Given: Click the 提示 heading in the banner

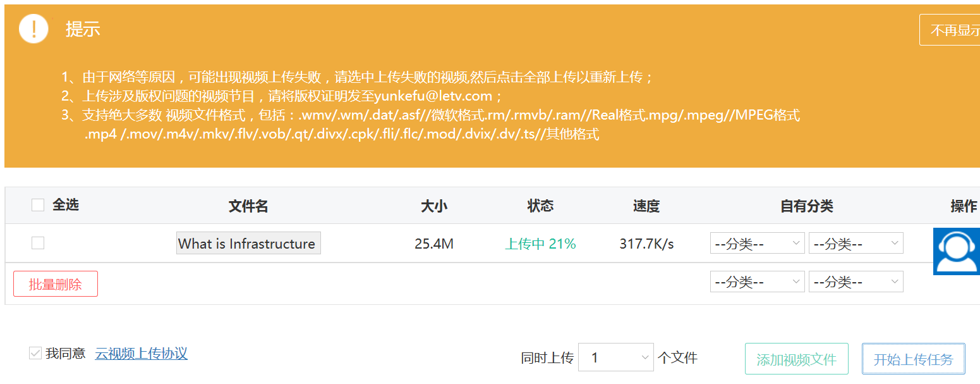Looking at the screenshot, I should (83, 28).
